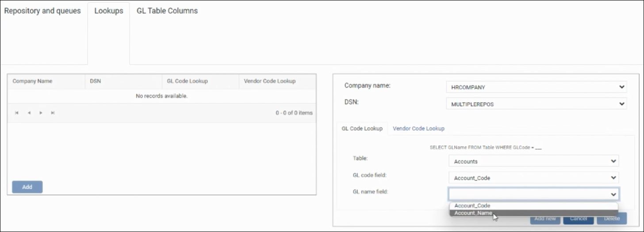This screenshot has height=232, width=644.
Task: Switch to Repository and queues tab
Action: pyautogui.click(x=42, y=11)
